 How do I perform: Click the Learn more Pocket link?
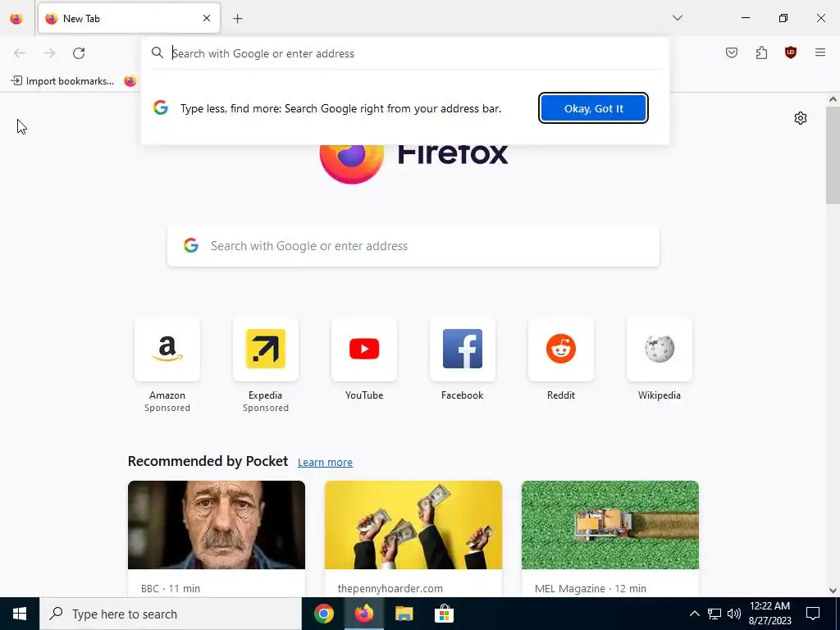coord(325,463)
